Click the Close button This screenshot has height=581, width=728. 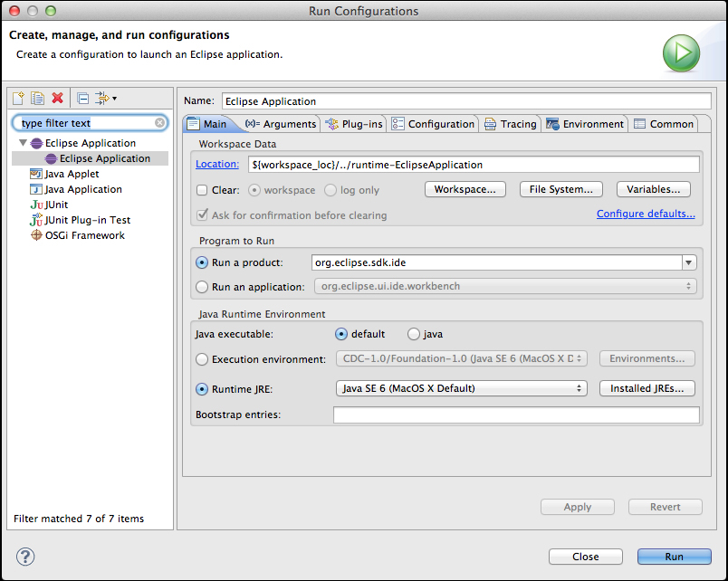click(586, 557)
